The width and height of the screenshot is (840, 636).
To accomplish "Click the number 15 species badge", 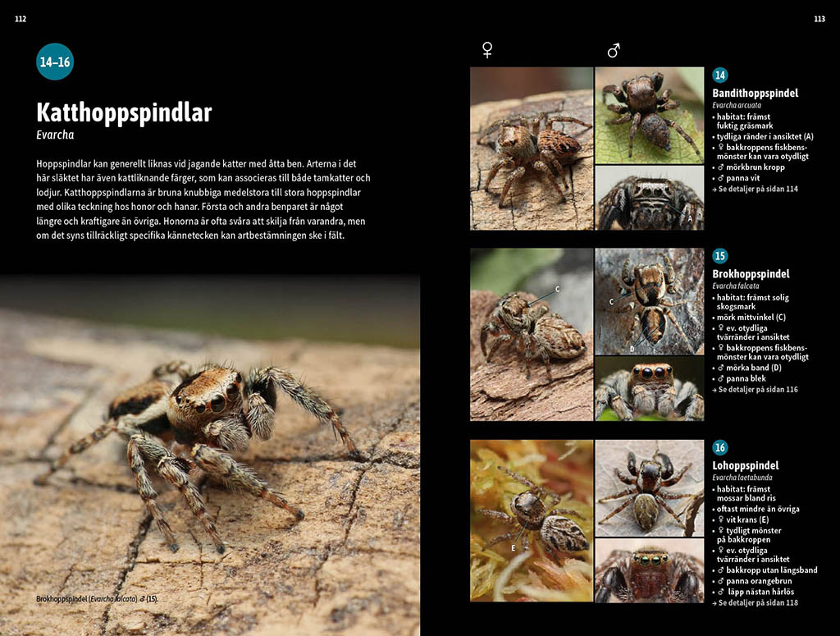I will [720, 256].
